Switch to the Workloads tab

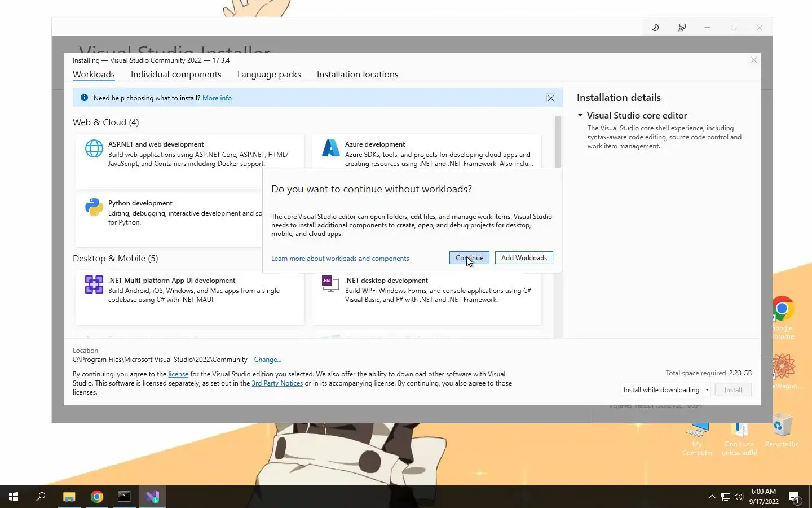pos(94,75)
